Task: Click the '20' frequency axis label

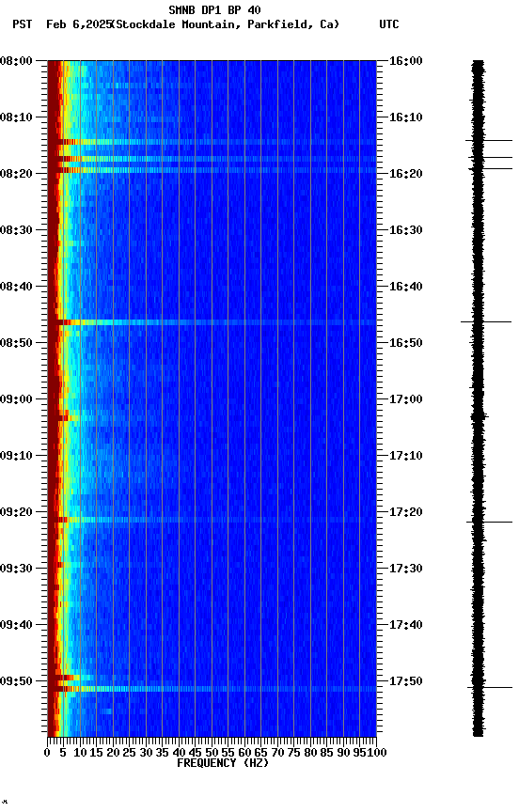Action: 113,753
